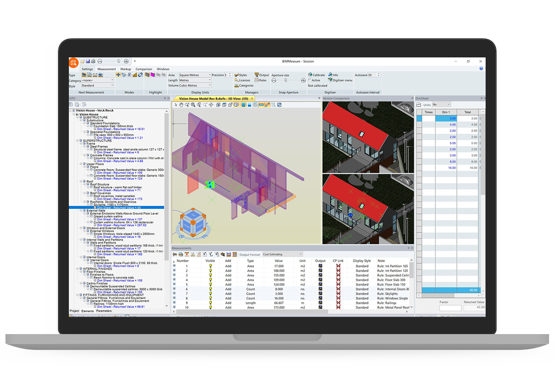555x392 pixels.
Task: Open the Area units dropdown
Action: point(194,75)
